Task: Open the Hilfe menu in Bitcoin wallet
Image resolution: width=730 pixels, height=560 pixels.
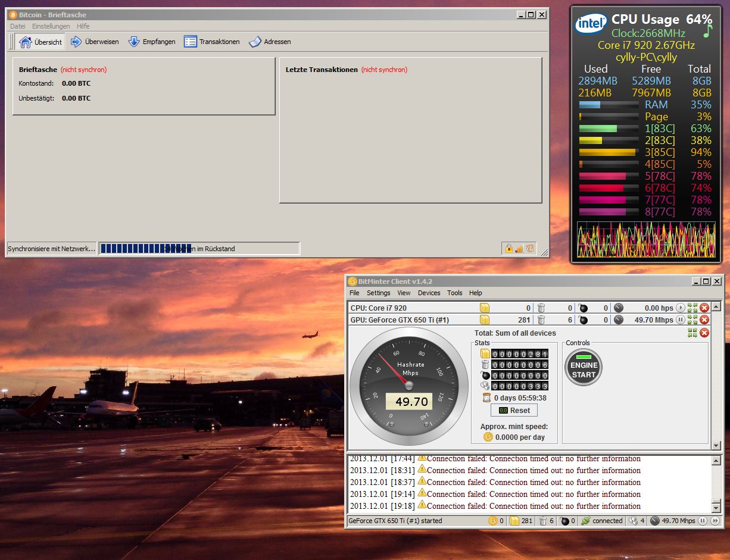Action: point(83,26)
